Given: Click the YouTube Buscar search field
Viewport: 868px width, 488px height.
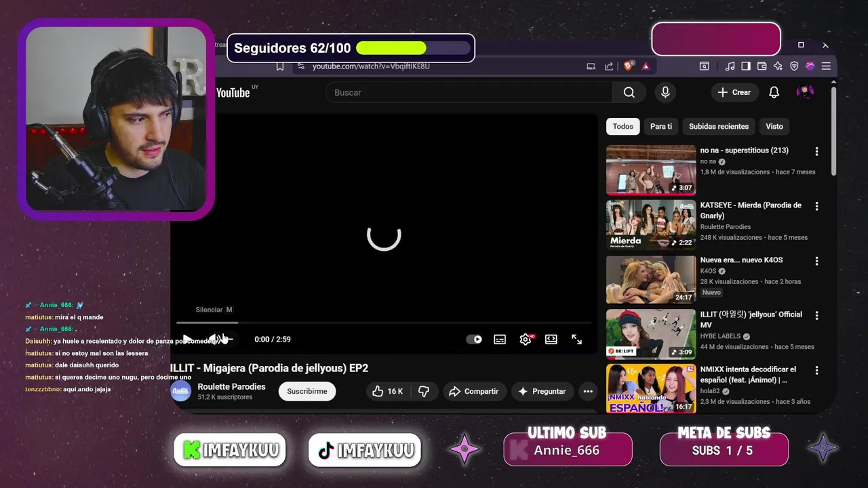Looking at the screenshot, I should 469,92.
